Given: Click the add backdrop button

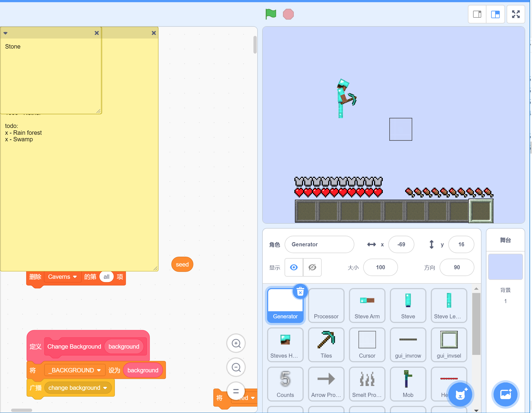Looking at the screenshot, I should click(505, 394).
